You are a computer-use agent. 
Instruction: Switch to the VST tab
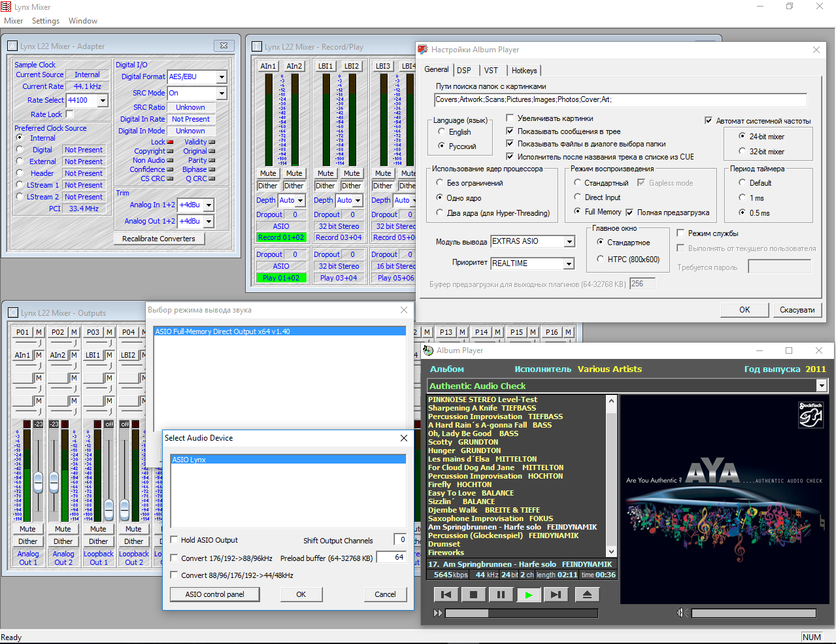[x=492, y=71]
